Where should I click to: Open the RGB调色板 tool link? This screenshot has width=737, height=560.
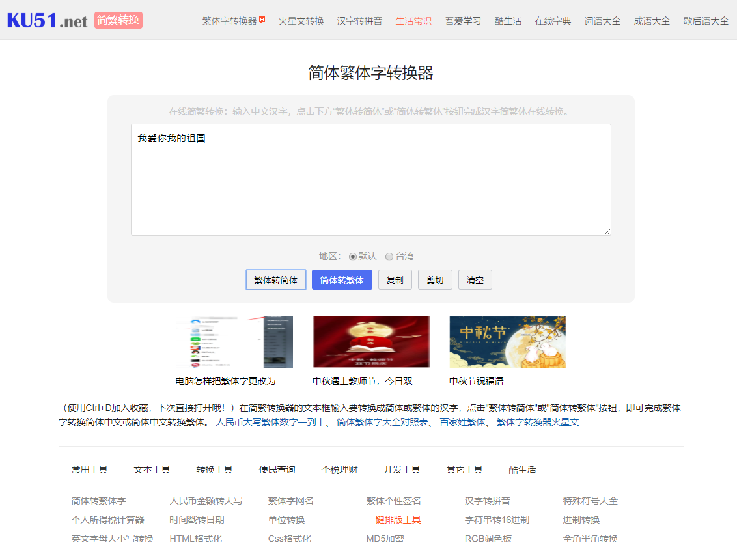[x=488, y=539]
